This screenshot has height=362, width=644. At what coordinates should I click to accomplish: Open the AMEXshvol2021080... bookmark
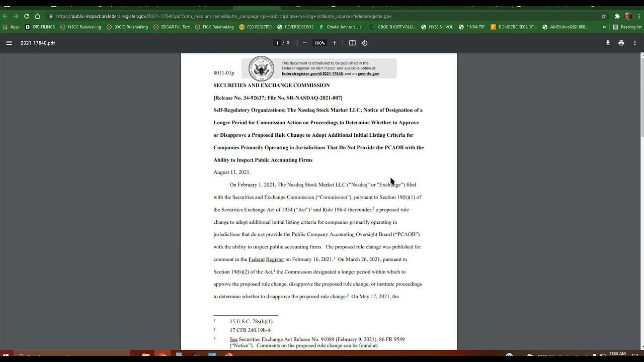point(565,27)
